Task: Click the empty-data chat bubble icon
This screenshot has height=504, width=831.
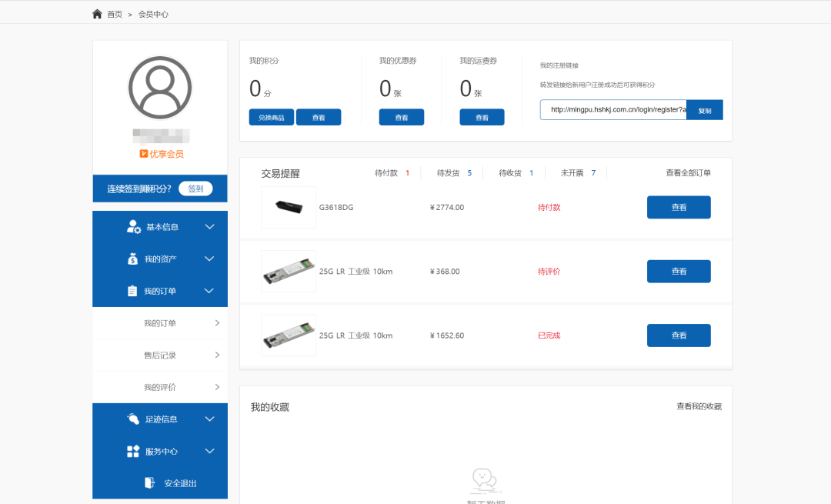Action: pos(485,480)
